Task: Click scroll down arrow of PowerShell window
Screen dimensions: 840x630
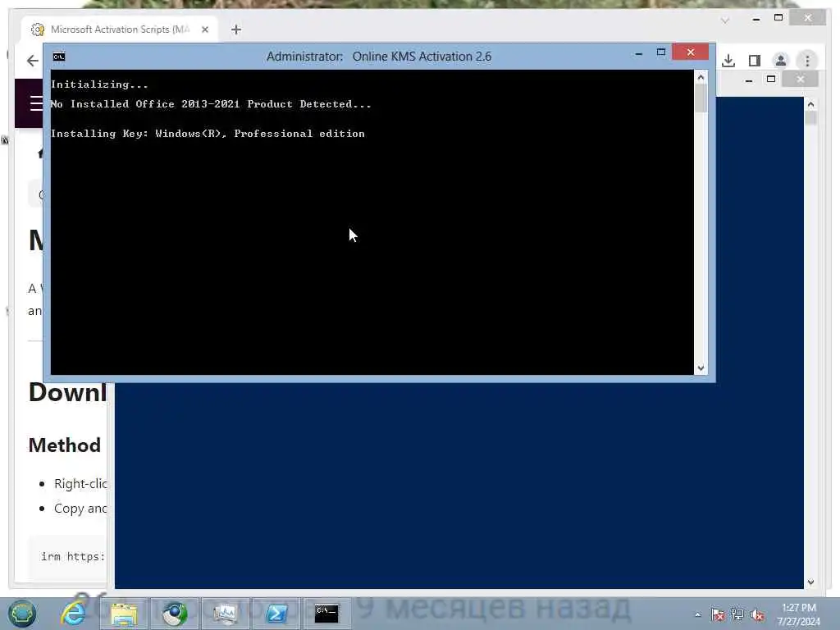Action: point(810,582)
